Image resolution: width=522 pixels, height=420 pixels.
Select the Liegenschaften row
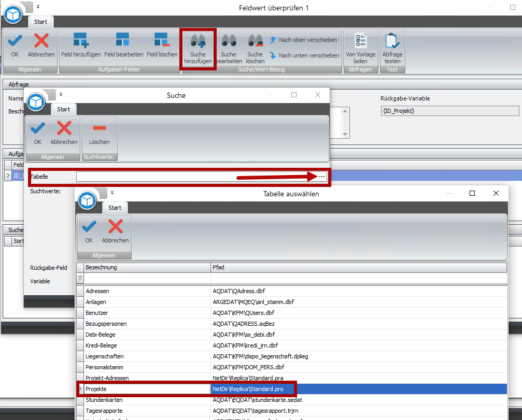coord(291,356)
